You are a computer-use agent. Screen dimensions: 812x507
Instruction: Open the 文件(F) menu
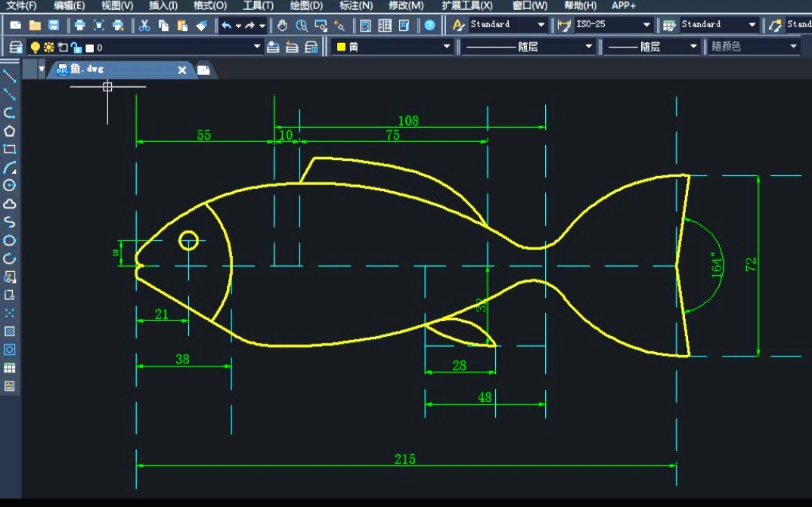pos(21,6)
